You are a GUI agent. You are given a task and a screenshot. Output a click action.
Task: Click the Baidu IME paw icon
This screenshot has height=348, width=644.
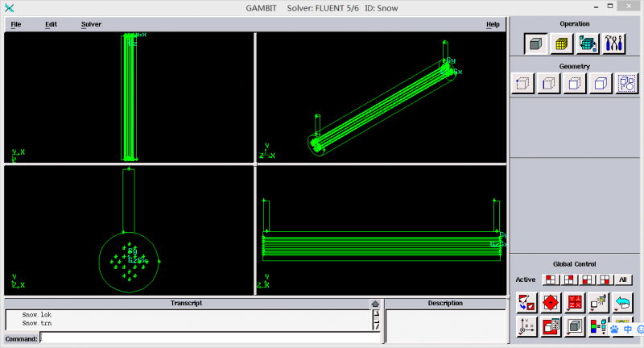coord(614,329)
